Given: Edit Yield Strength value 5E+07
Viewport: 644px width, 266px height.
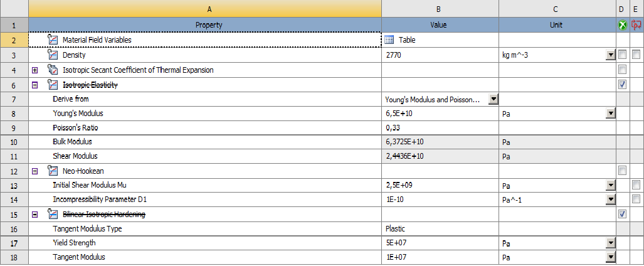Looking at the screenshot, I should point(440,243).
